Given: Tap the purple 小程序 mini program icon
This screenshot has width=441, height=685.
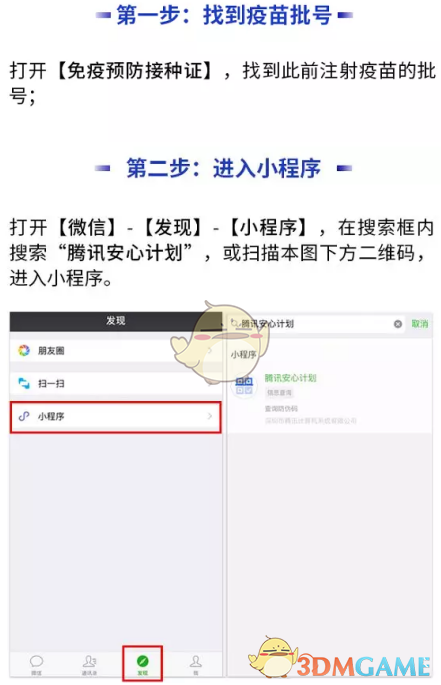Looking at the screenshot, I should coord(24,416).
